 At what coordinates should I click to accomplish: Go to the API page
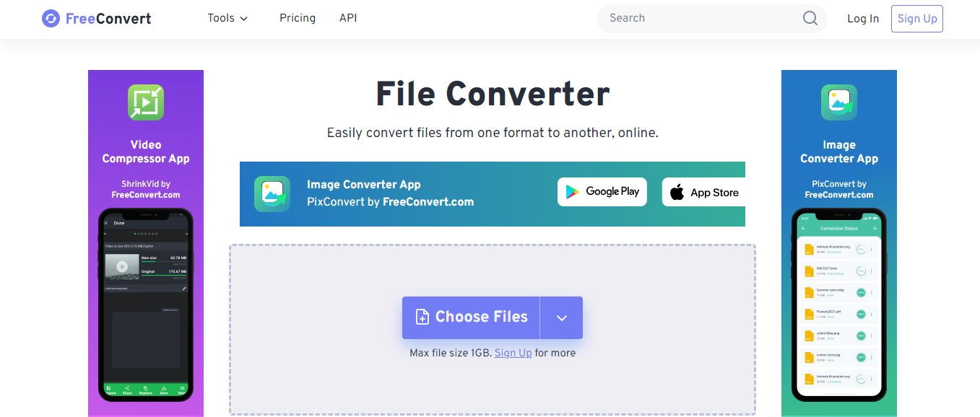click(348, 18)
